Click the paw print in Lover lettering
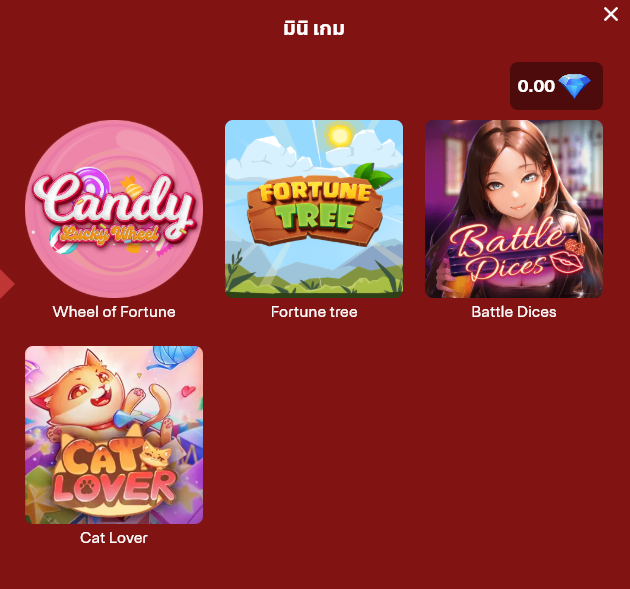This screenshot has width=630, height=589. click(x=86, y=487)
